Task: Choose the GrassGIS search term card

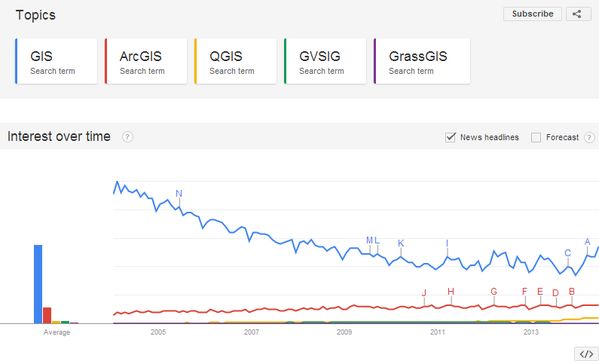Action: point(422,61)
